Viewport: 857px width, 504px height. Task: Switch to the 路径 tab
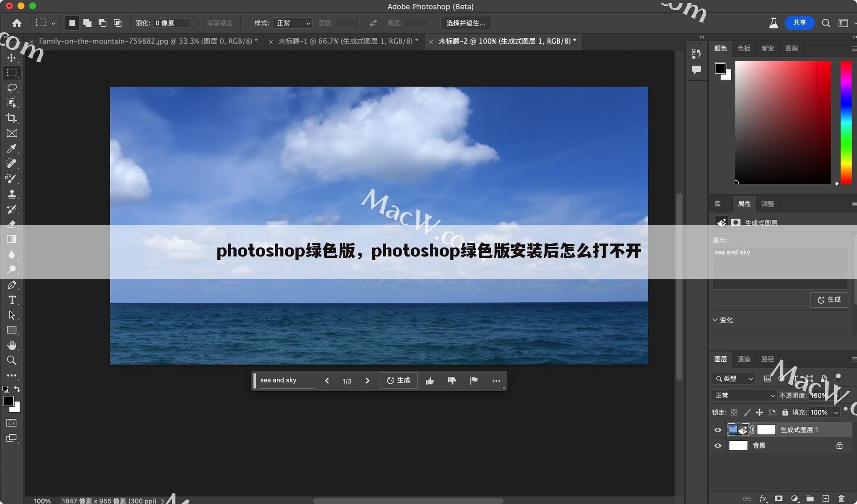click(x=767, y=359)
